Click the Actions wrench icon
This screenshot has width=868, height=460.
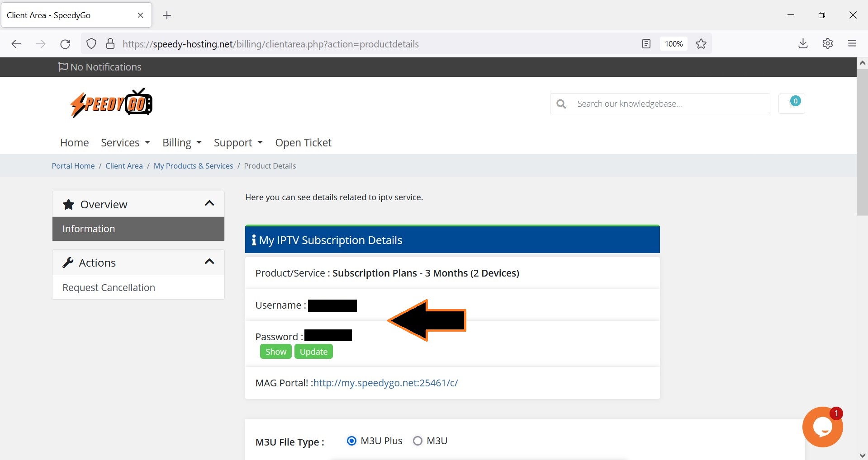pyautogui.click(x=68, y=263)
